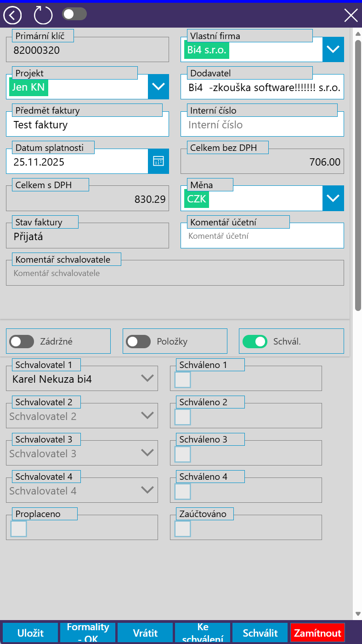Expand the Měna currency dropdown
362x644 pixels.
point(333,198)
